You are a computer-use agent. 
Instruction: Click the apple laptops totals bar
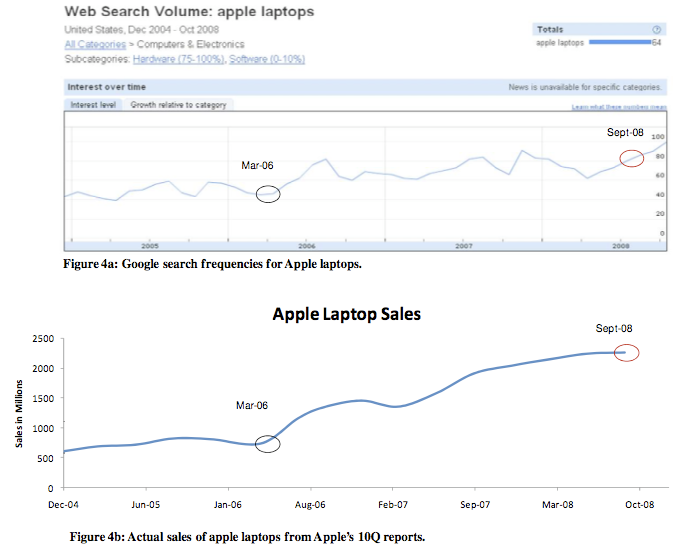point(620,42)
